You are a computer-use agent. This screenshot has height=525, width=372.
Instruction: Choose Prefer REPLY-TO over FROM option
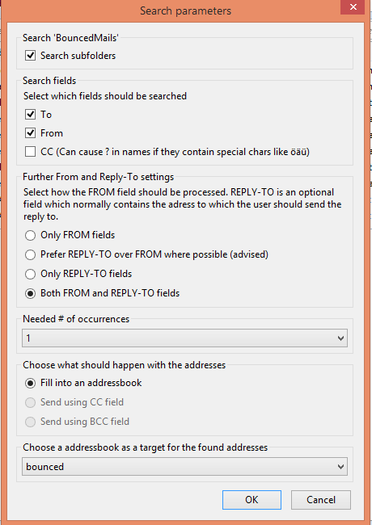click(x=30, y=254)
